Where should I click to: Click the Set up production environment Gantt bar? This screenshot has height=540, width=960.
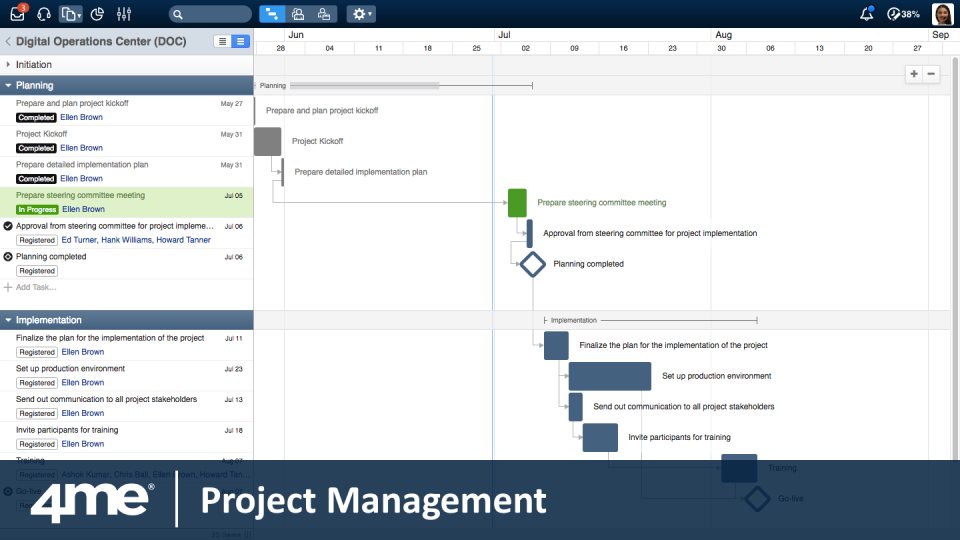[x=610, y=376]
